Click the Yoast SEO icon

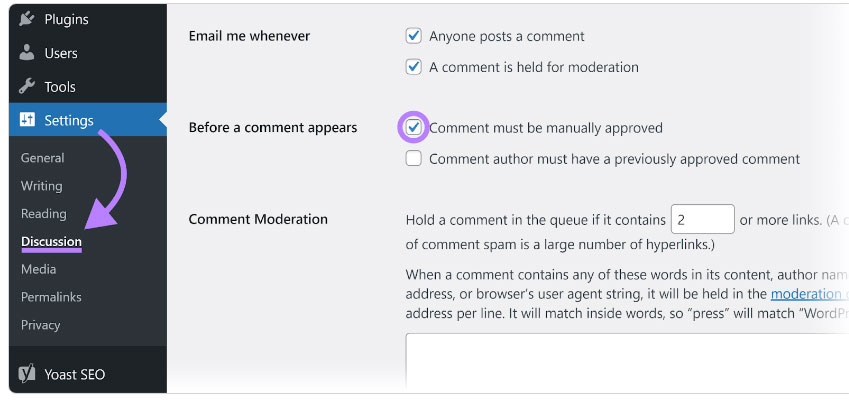tap(27, 375)
